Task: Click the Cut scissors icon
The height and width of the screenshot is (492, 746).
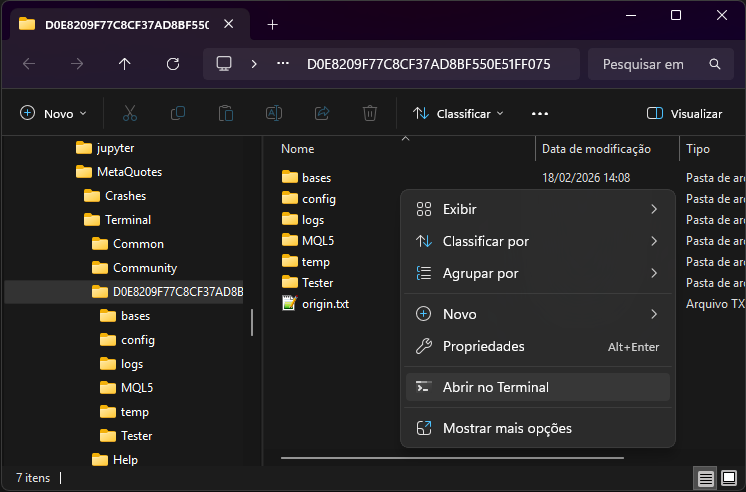Action: [130, 113]
